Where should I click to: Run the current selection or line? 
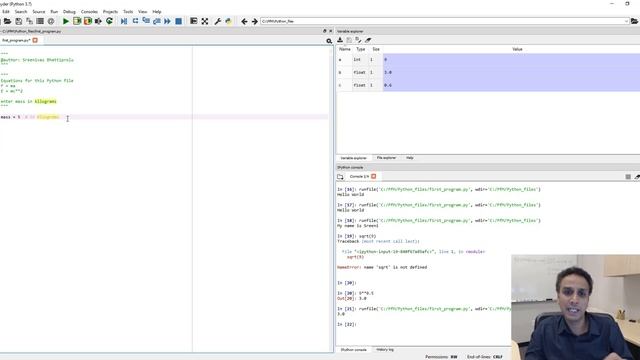pyautogui.click(x=98, y=21)
